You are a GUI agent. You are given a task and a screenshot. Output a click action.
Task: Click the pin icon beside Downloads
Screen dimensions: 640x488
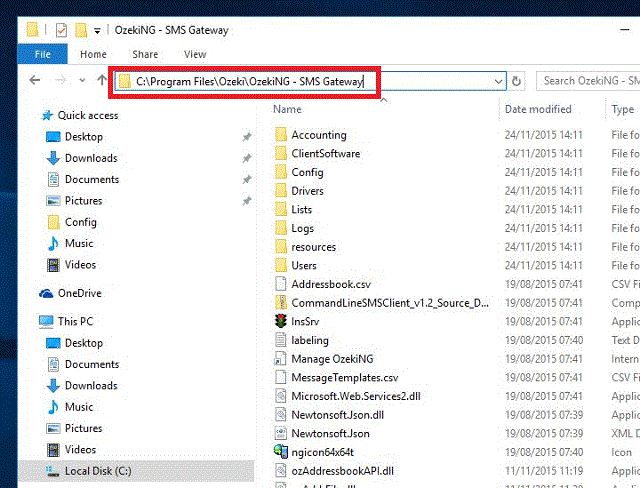[x=247, y=158]
